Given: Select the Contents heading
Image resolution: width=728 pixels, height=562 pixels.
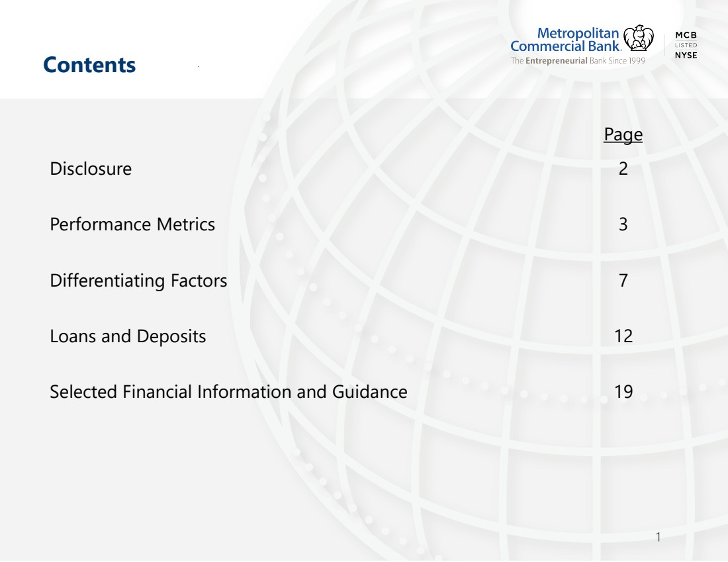Looking at the screenshot, I should [x=89, y=65].
